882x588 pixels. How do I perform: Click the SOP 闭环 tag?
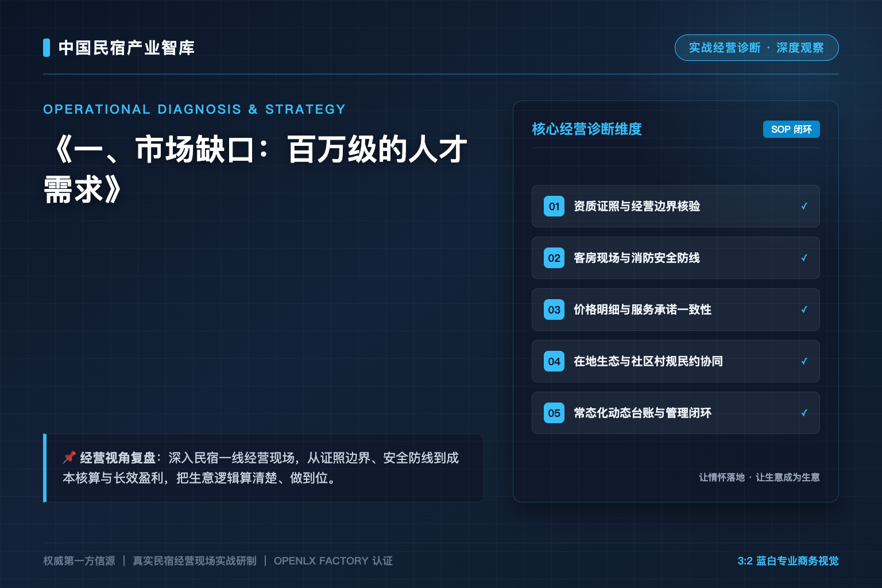(x=791, y=129)
